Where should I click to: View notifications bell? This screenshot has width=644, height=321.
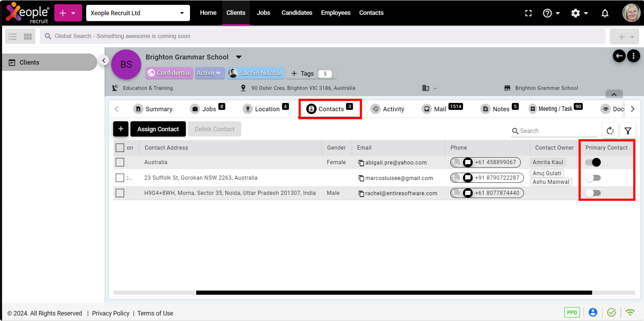tap(605, 13)
